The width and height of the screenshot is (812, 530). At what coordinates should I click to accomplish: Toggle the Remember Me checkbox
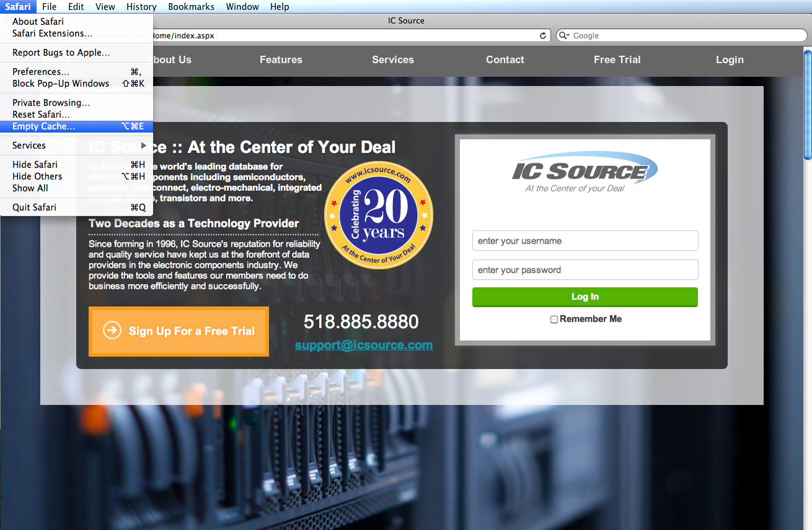554,319
